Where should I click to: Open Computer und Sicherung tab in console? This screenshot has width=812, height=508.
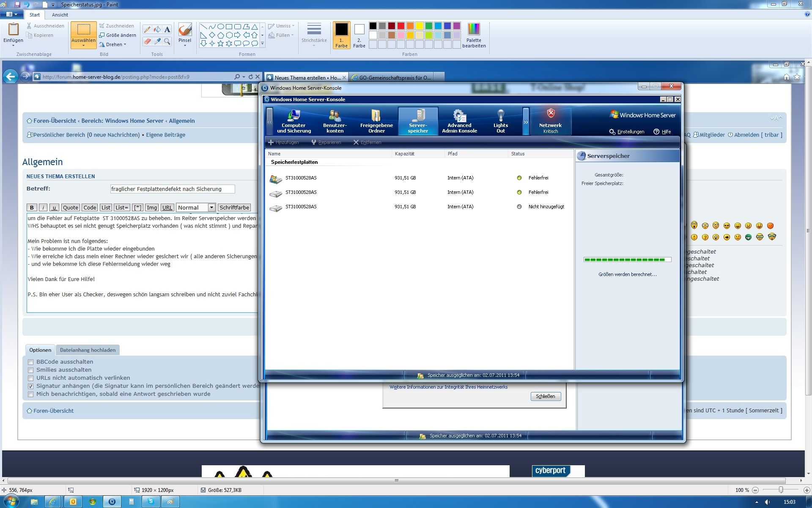(294, 121)
